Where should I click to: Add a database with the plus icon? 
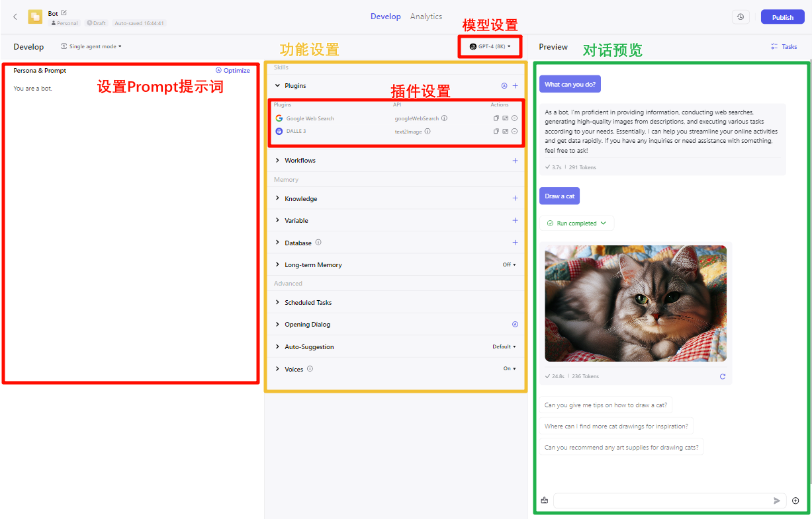[516, 243]
